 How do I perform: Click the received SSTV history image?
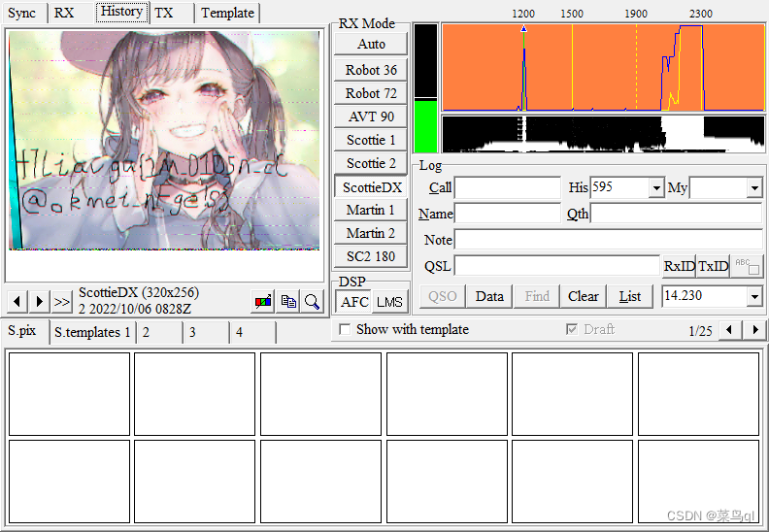164,140
